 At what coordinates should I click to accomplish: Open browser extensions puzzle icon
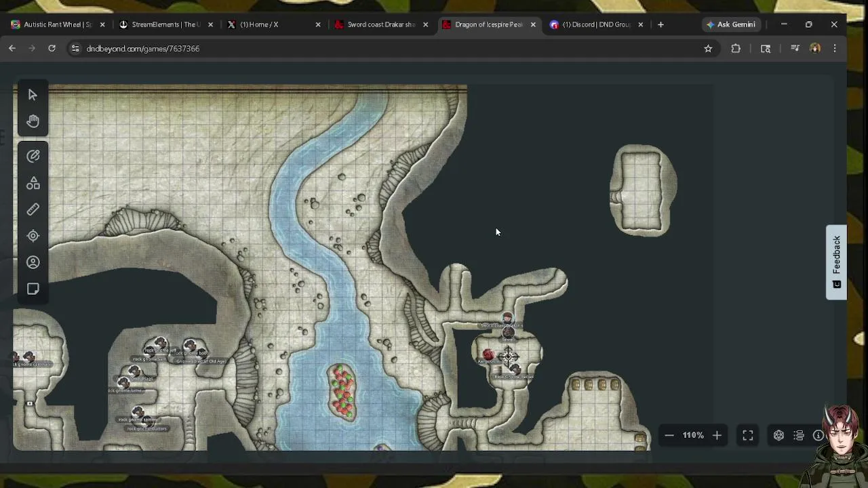[736, 49]
